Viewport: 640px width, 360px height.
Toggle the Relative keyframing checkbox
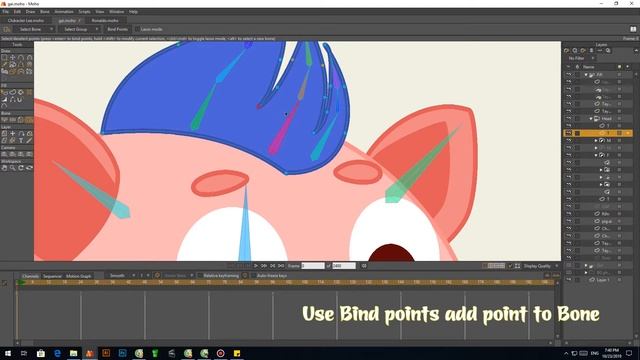(200, 276)
